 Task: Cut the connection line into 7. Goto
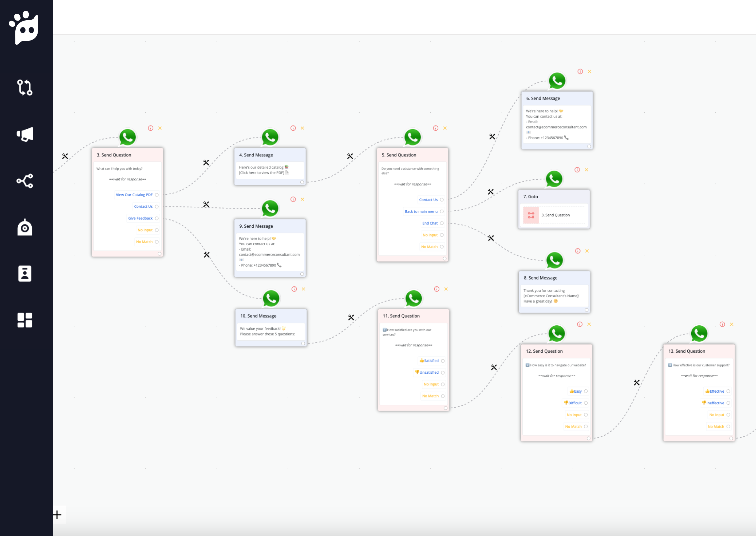(x=491, y=192)
